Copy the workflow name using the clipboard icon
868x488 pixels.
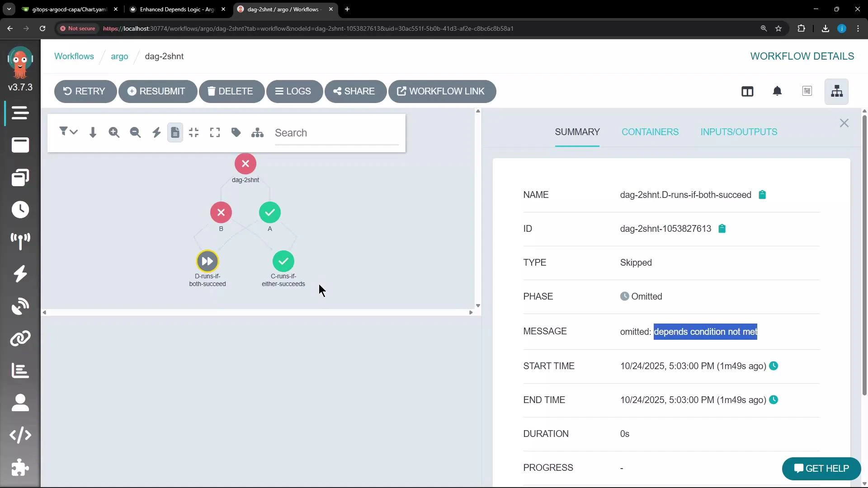tap(762, 194)
